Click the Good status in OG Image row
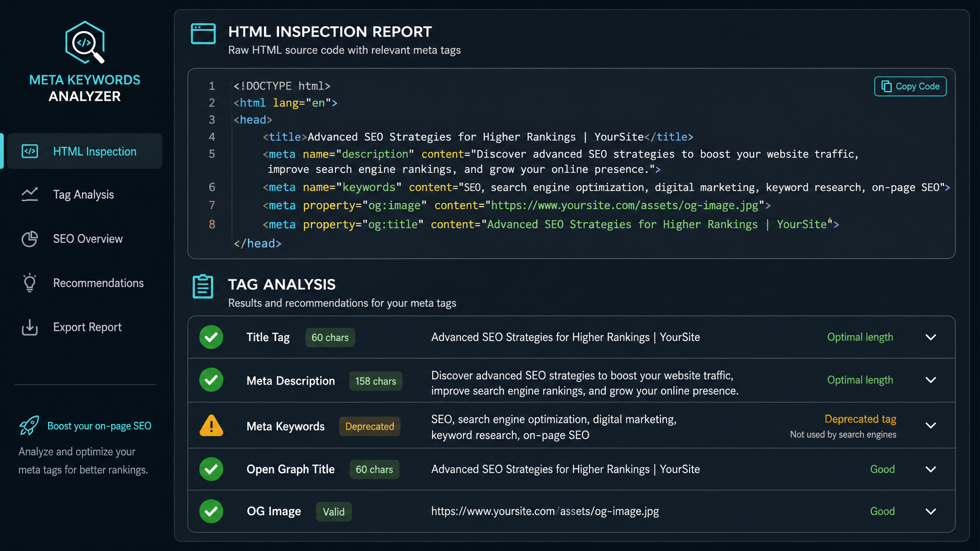 [x=882, y=511]
